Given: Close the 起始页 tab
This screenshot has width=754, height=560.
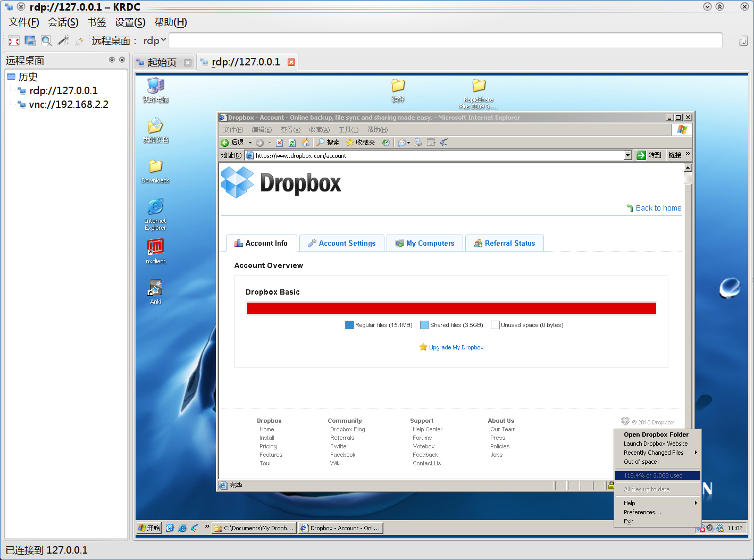Looking at the screenshot, I should pos(188,63).
